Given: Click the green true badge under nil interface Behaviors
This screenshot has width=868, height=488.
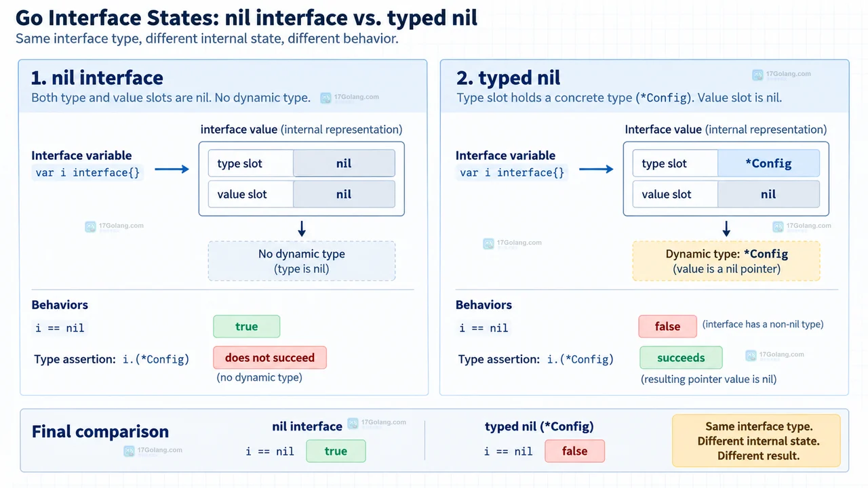Looking at the screenshot, I should pos(246,327).
